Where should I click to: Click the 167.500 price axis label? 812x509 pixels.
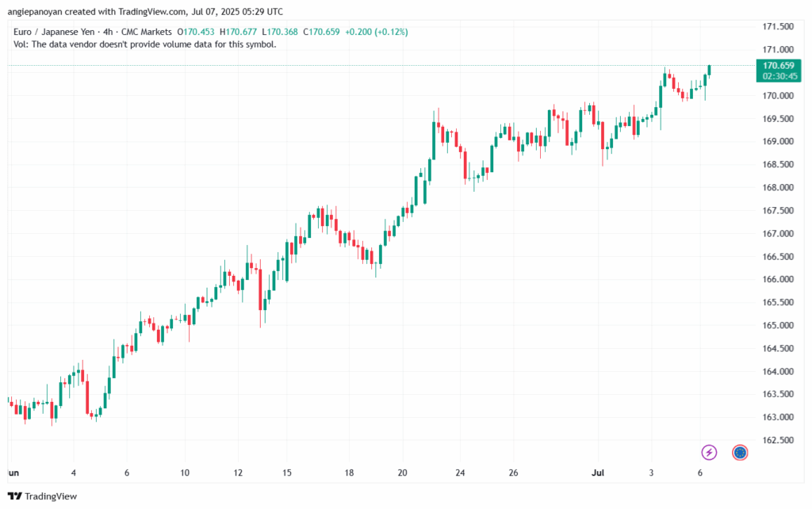point(778,211)
